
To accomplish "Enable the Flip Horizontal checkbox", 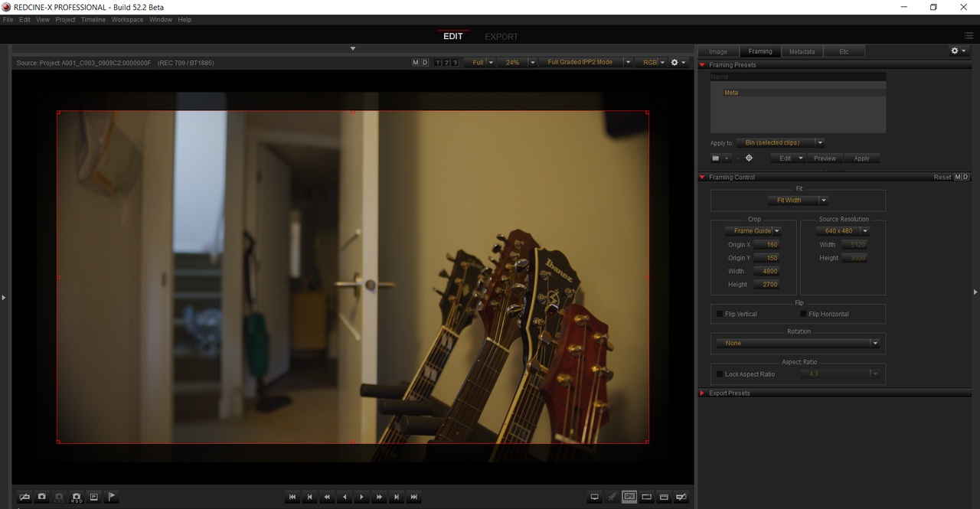I will 803,314.
